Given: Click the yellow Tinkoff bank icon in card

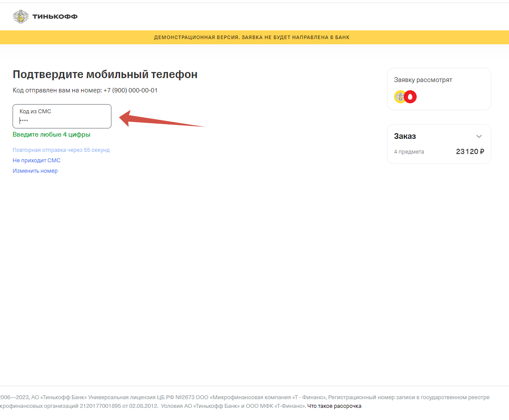Looking at the screenshot, I should pos(400,97).
